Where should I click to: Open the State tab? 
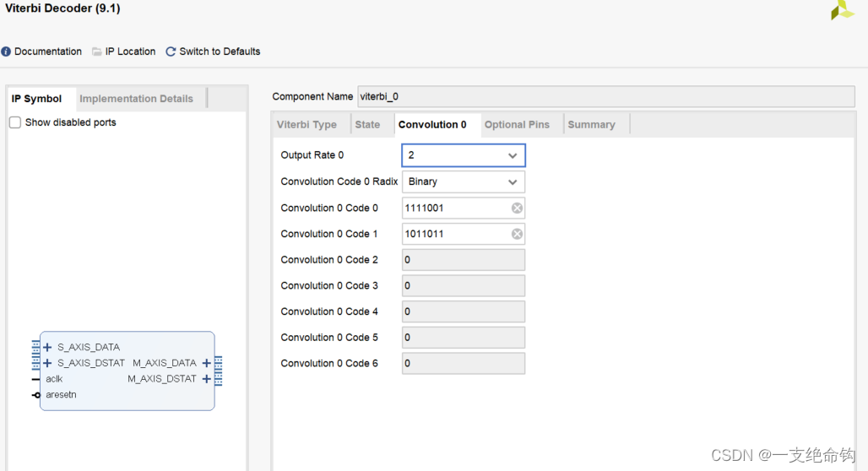[367, 125]
